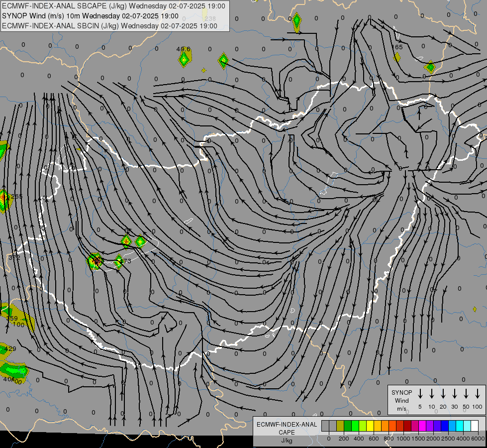This screenshot has width=487, height=448.
Task: Click the '200' CAPE scale value
Action: click(x=344, y=439)
